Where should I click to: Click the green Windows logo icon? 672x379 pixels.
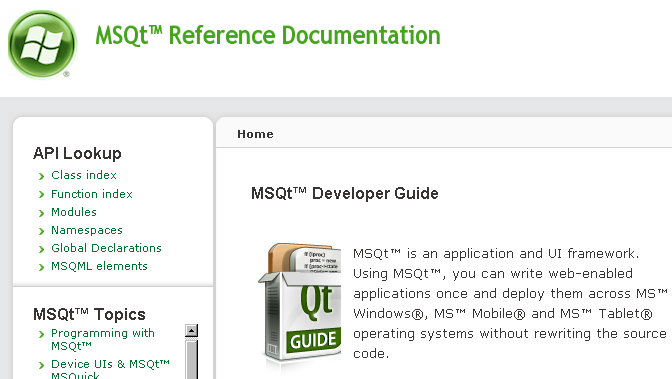(42, 44)
